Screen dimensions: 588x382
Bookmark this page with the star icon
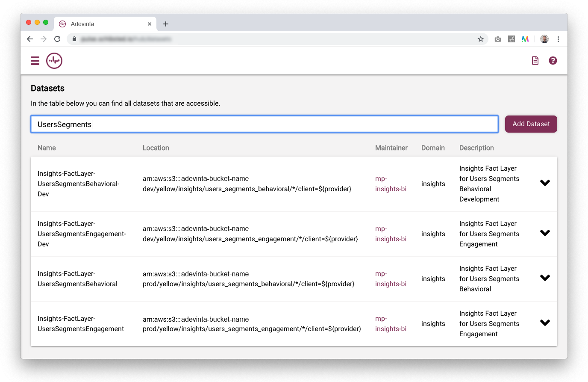(x=481, y=39)
